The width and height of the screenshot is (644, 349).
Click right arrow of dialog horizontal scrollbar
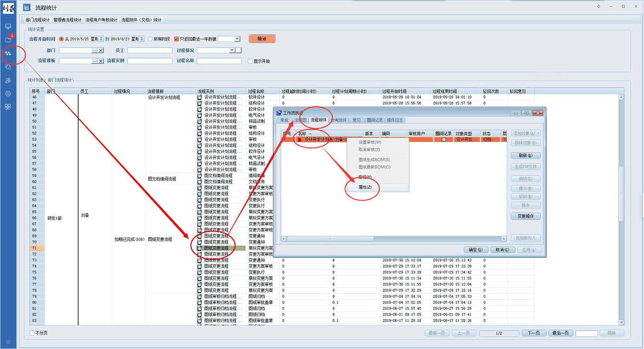coord(504,239)
